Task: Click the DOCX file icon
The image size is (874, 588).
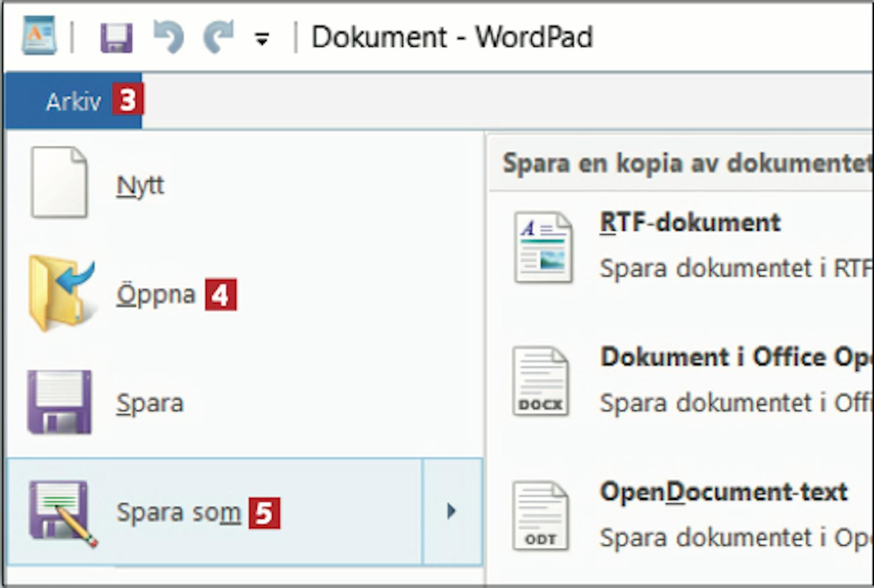Action: (541, 381)
